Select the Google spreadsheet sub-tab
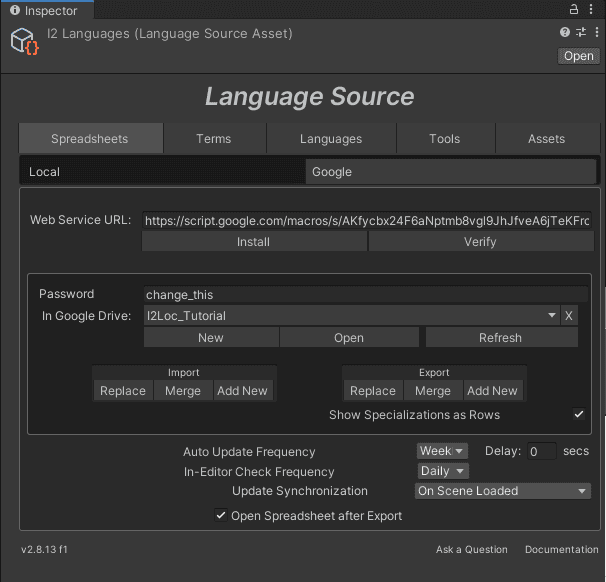The width and height of the screenshot is (606, 582). (451, 172)
